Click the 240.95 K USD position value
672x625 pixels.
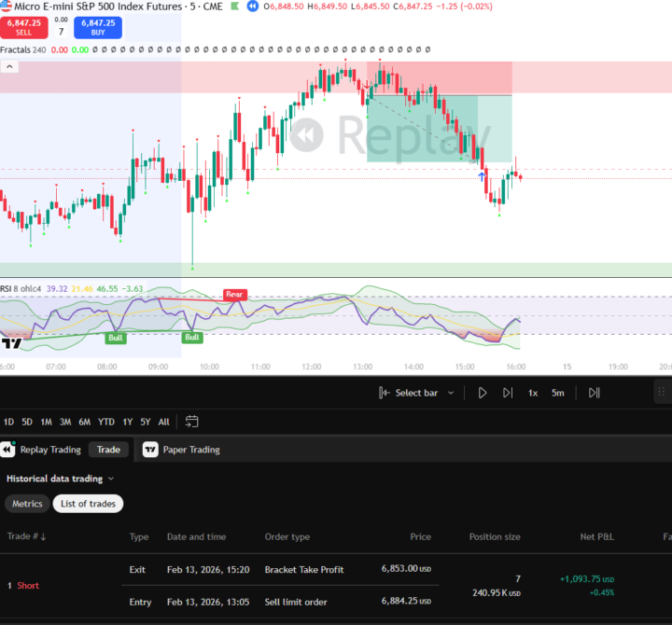pos(497,593)
